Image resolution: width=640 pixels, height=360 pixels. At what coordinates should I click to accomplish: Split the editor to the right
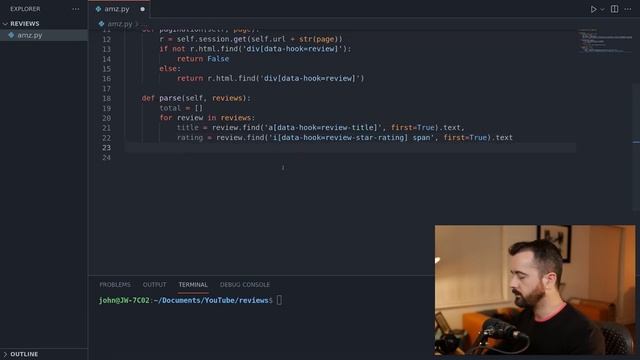(614, 9)
